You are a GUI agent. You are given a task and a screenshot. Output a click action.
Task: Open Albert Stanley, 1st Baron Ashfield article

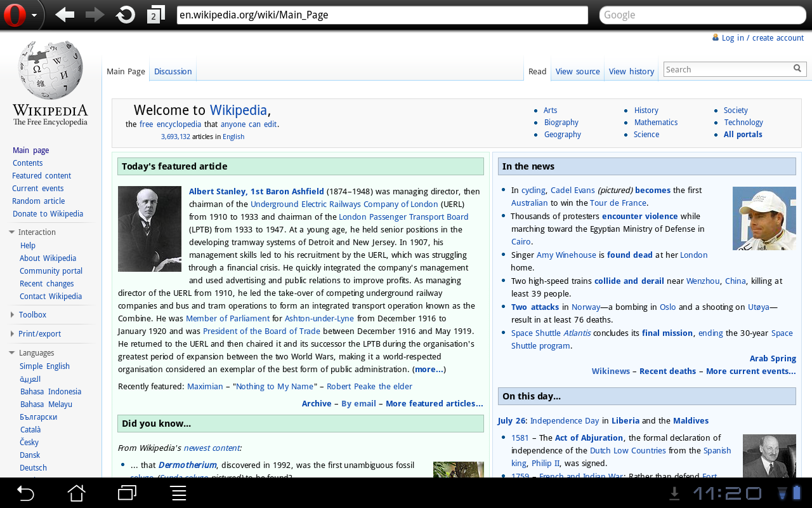click(x=256, y=191)
